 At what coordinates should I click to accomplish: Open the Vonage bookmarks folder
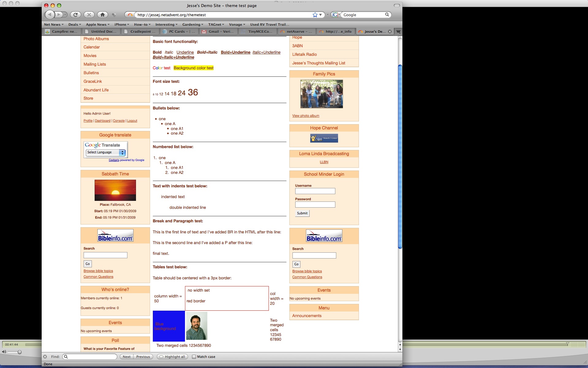(x=237, y=25)
